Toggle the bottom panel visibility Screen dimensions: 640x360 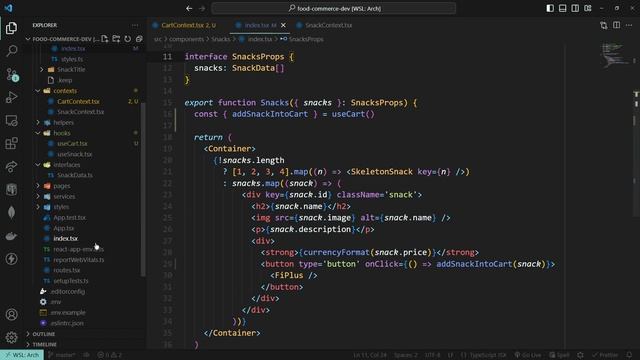[x=562, y=8]
